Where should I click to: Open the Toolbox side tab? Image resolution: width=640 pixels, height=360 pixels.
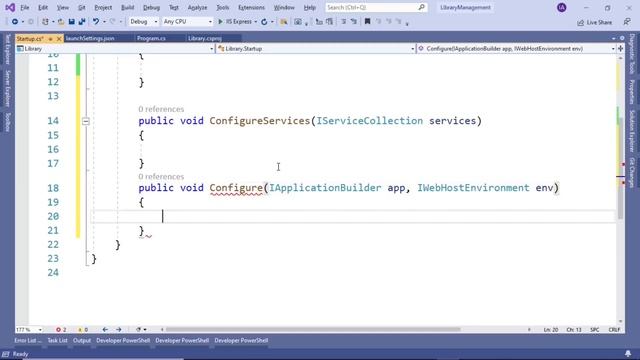7,122
